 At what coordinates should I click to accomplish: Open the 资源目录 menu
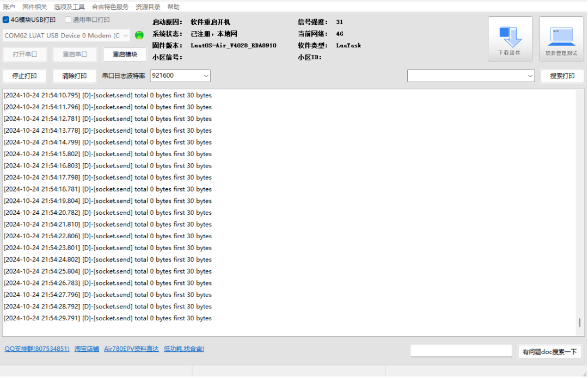pyautogui.click(x=148, y=7)
